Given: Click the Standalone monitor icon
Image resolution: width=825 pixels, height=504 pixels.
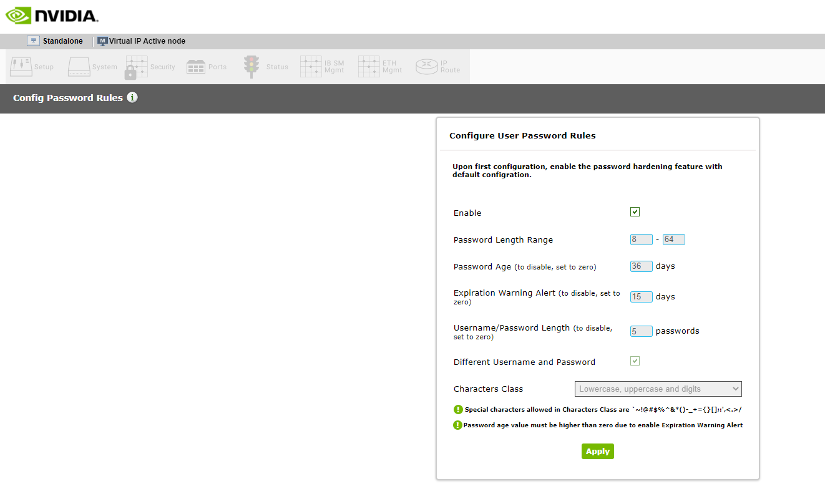Looking at the screenshot, I should [33, 41].
